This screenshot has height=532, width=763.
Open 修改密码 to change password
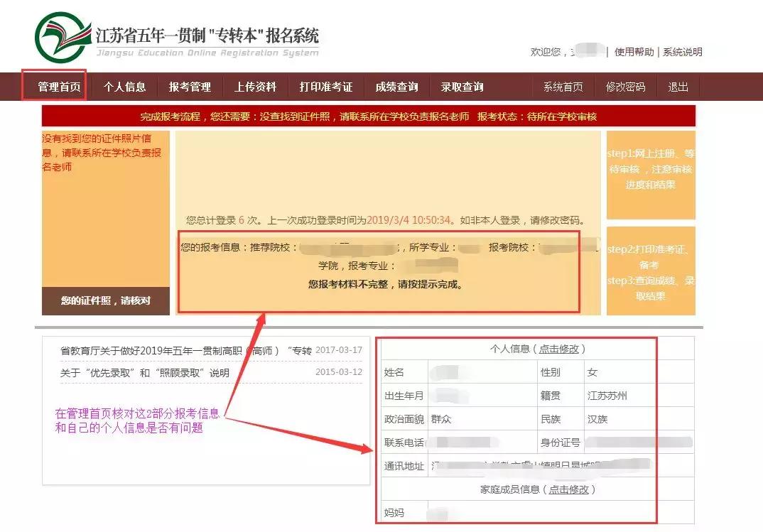click(625, 86)
